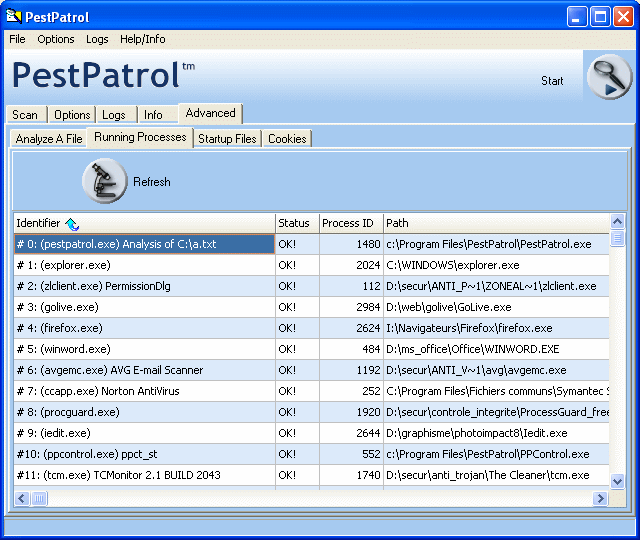Click the vertical scrollbar up arrow

(618, 222)
